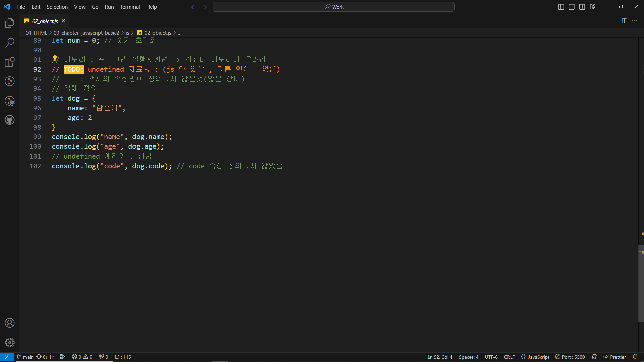Click the main branch in the status bar

click(x=25, y=357)
